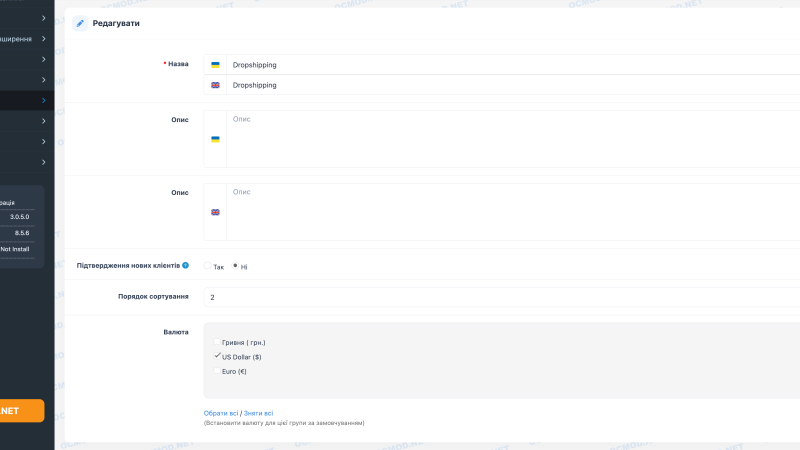The image size is (800, 450).
Task: Click the pencil edit icon beside Редагувати
Action: [x=80, y=23]
